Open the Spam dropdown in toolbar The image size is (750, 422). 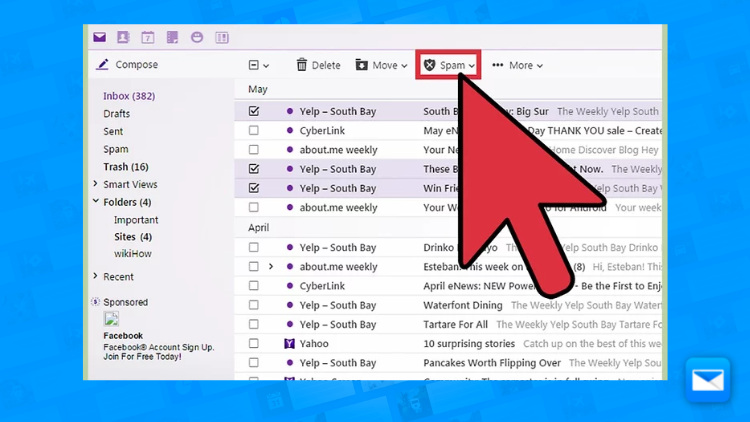click(449, 65)
